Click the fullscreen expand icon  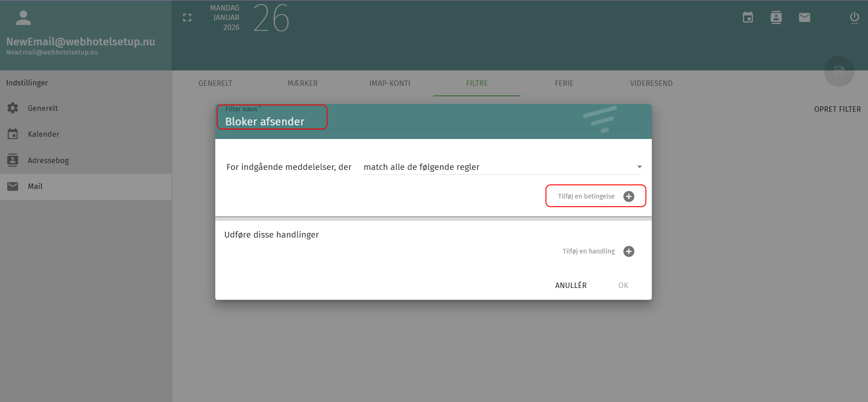187,18
